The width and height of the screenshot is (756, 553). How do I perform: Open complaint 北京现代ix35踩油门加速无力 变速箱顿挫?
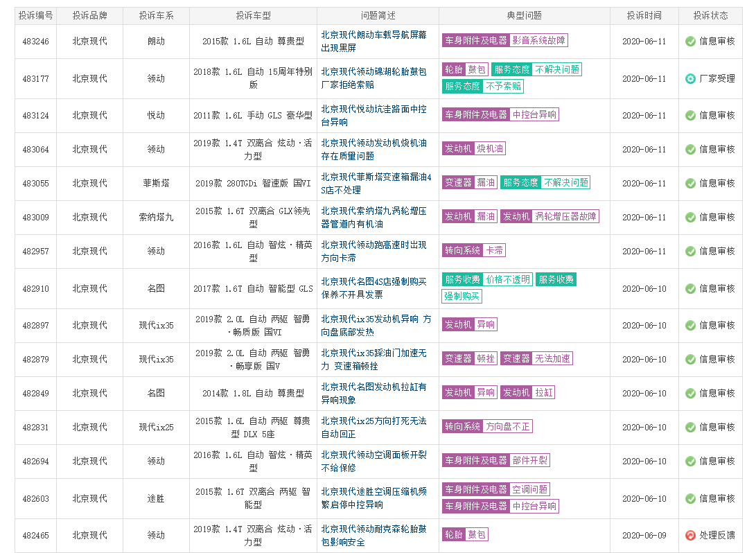373,360
